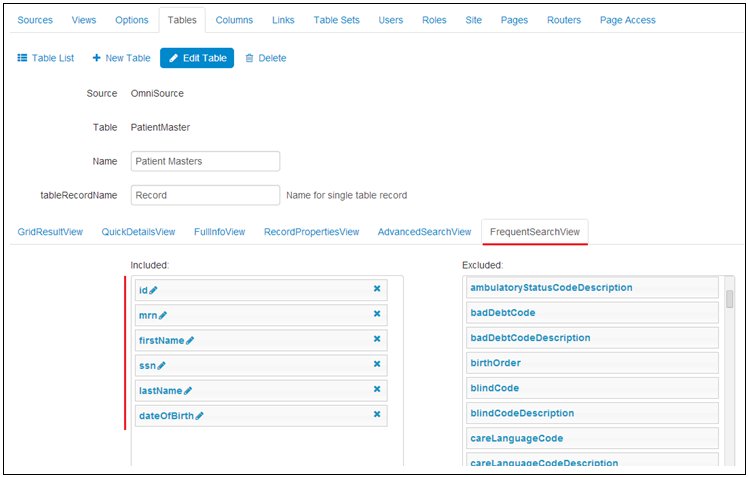Screen dimensions: 748x477
Task: Click the pencil icon beside firstName
Action: coord(190,340)
